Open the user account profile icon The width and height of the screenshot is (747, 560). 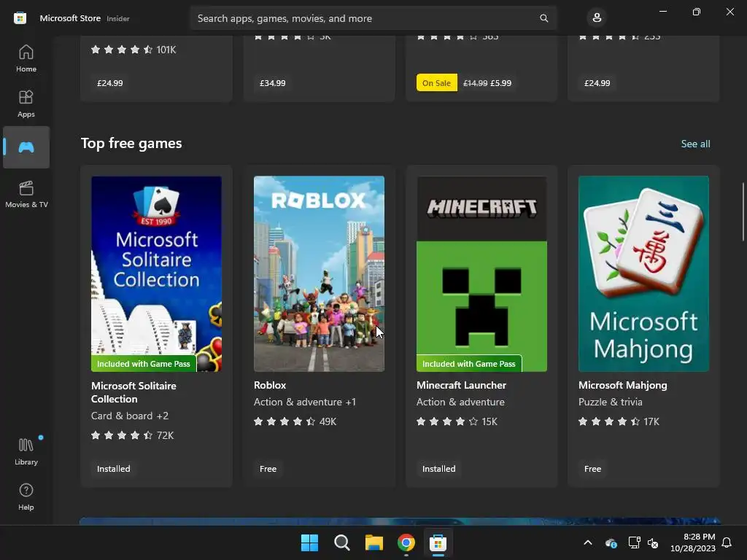[597, 18]
